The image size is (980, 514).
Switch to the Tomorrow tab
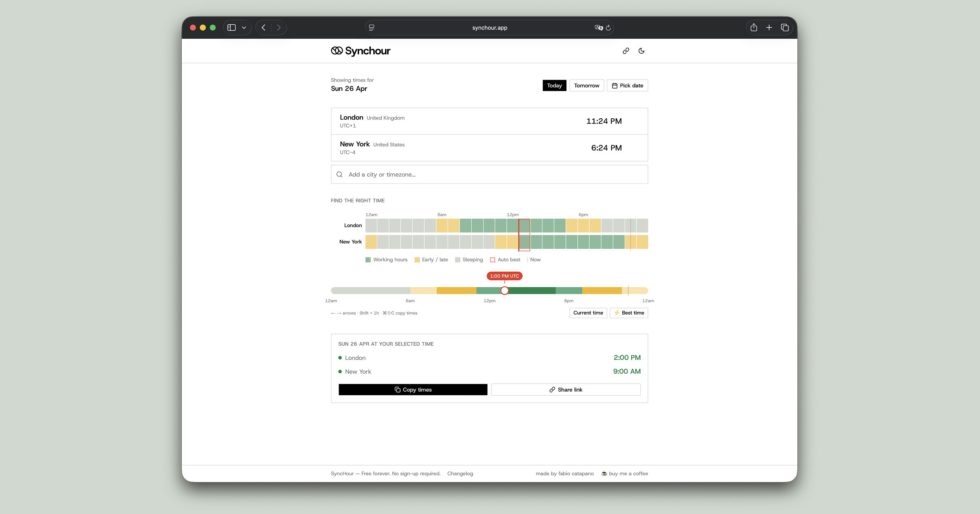[x=586, y=86]
